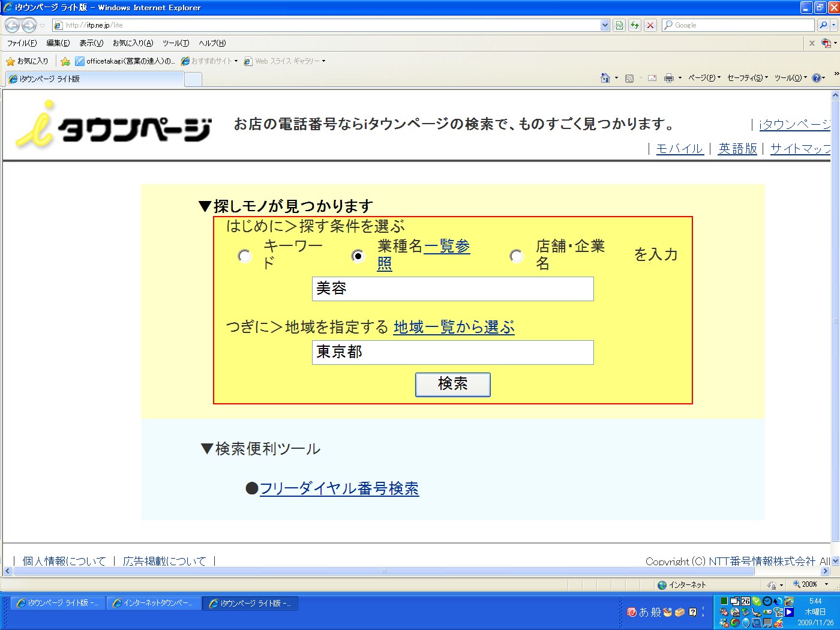
Task: Expand the ページ(P) command bar menu
Action: (x=704, y=78)
